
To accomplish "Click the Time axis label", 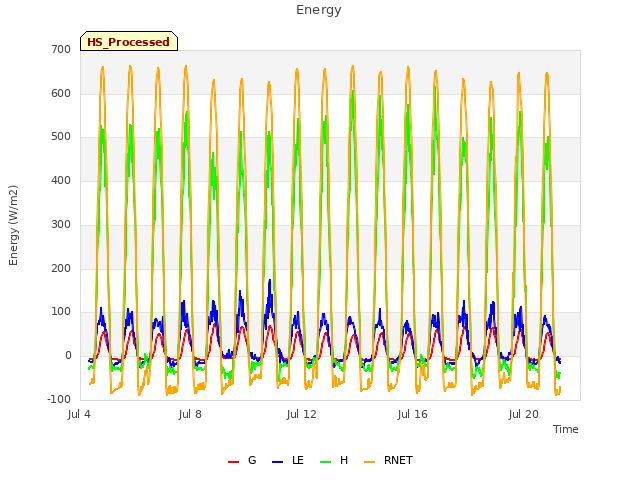I will point(565,429).
